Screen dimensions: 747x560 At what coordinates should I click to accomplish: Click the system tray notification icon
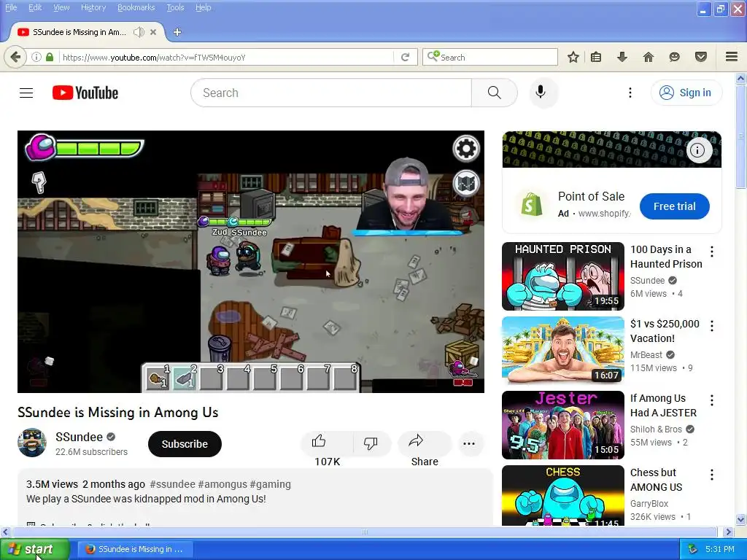click(x=693, y=549)
